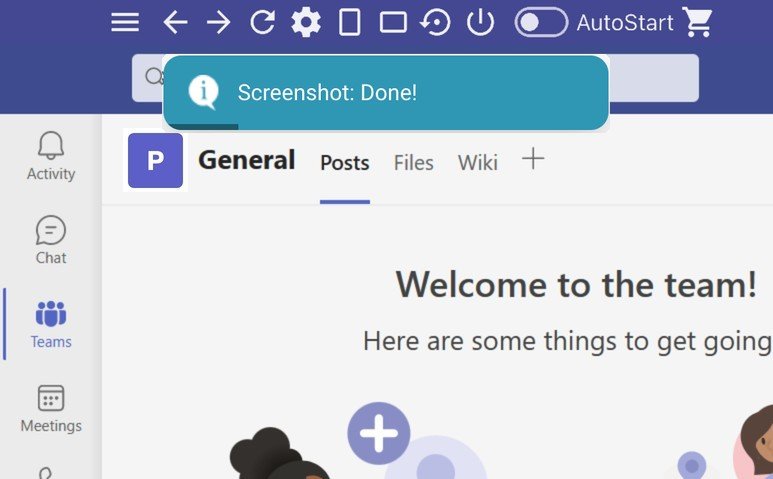Open settings via the gear icon
773x479 pixels.
(306, 22)
